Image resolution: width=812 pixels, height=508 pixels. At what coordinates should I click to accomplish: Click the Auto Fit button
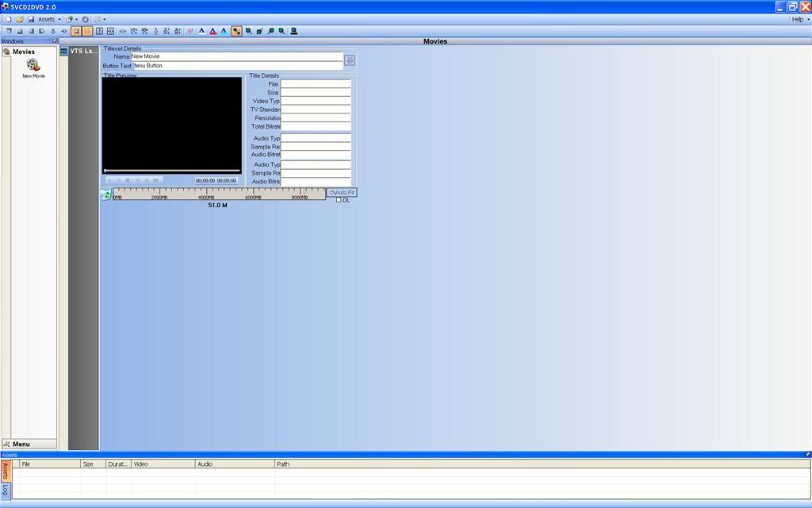pos(342,192)
